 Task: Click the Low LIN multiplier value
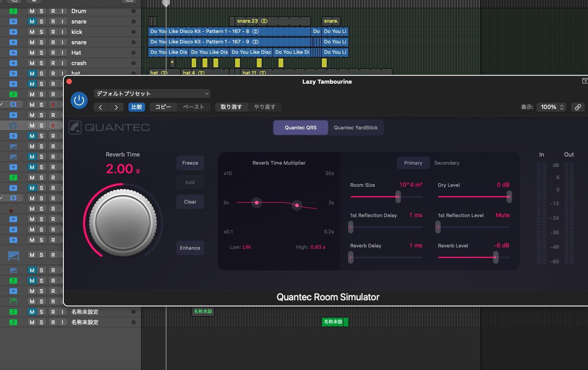click(x=246, y=247)
